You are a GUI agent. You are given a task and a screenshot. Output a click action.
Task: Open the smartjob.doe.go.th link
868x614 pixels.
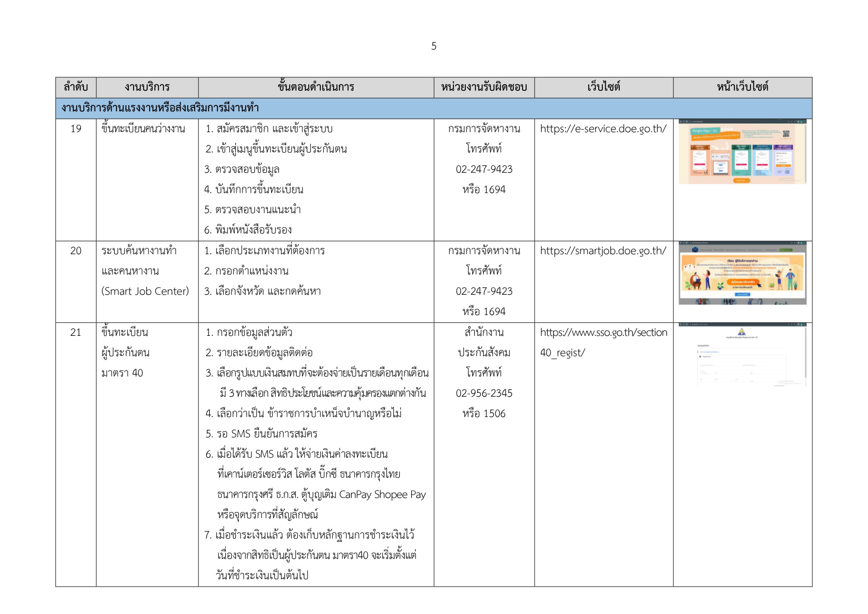pyautogui.click(x=603, y=251)
